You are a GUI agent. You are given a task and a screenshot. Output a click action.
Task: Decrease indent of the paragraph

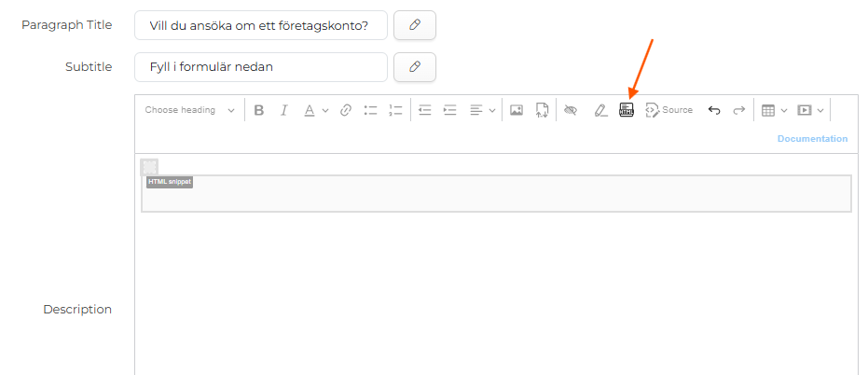pos(424,110)
